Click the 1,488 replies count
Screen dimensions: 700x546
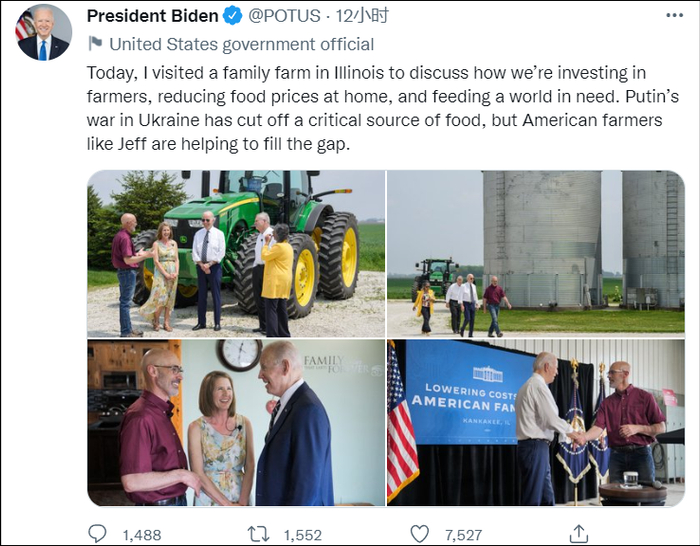141,535
